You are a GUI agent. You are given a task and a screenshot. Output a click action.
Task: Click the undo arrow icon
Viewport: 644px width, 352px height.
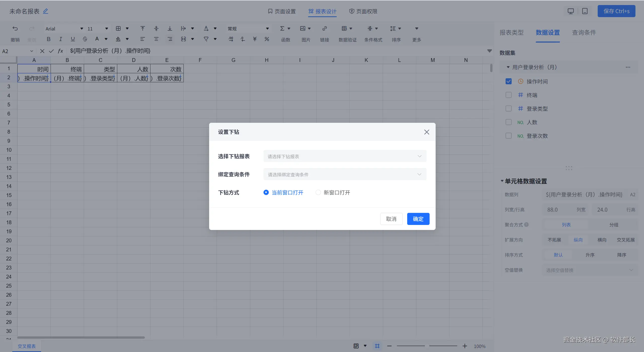(x=15, y=28)
